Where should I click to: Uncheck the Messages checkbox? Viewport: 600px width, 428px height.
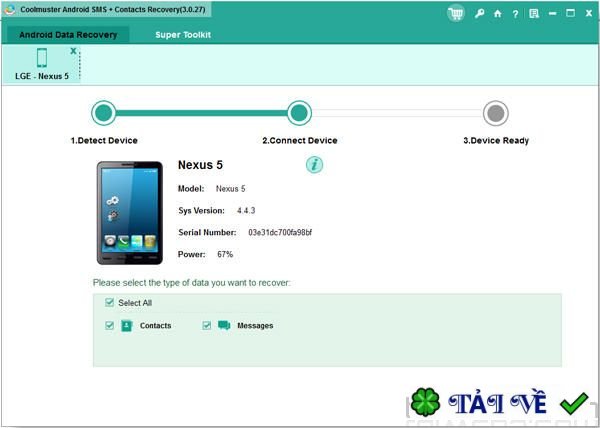point(207,325)
